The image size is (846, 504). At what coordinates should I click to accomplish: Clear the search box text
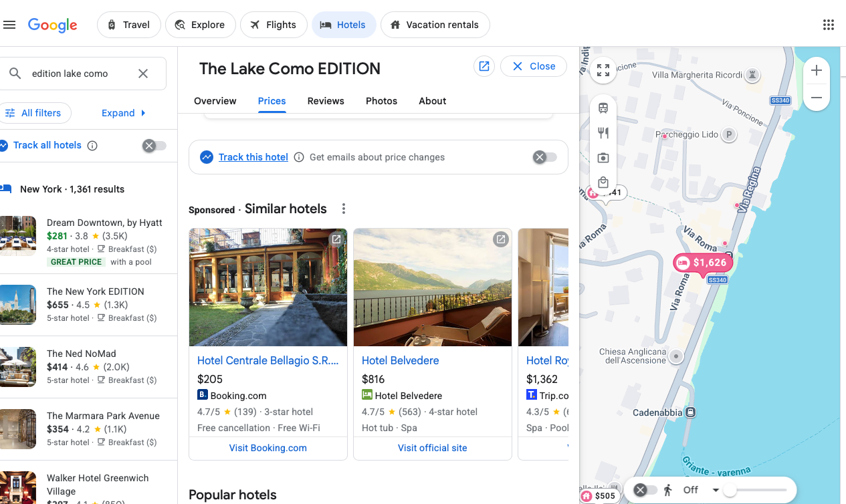143,74
